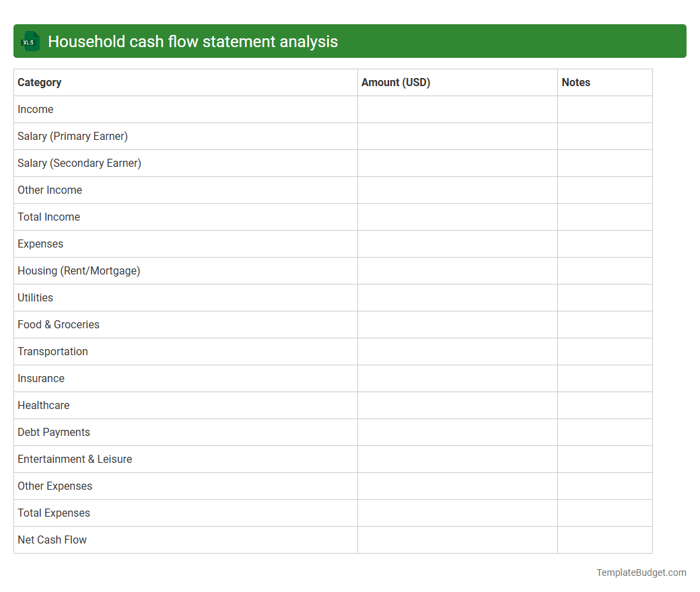Click the Utilities amount cell
The height and width of the screenshot is (592, 700).
point(458,297)
